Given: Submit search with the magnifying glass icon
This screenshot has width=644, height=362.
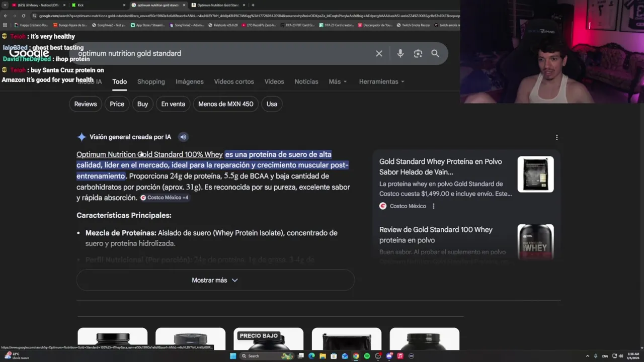Looking at the screenshot, I should tap(435, 53).
